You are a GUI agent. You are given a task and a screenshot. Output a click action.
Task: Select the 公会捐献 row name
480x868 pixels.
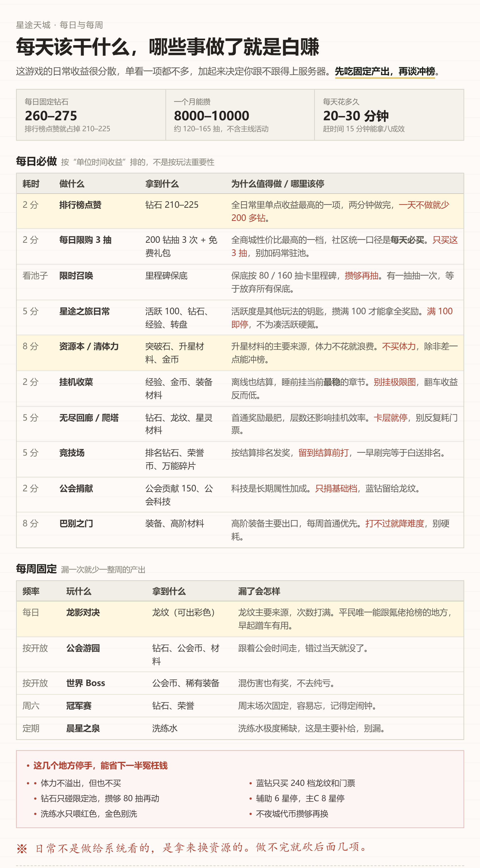tap(76, 489)
